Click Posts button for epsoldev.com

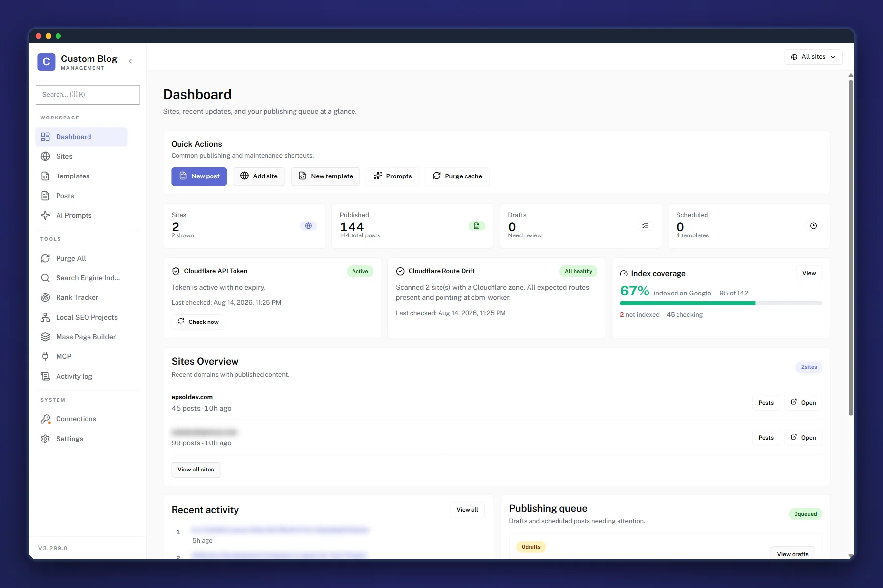pos(766,403)
